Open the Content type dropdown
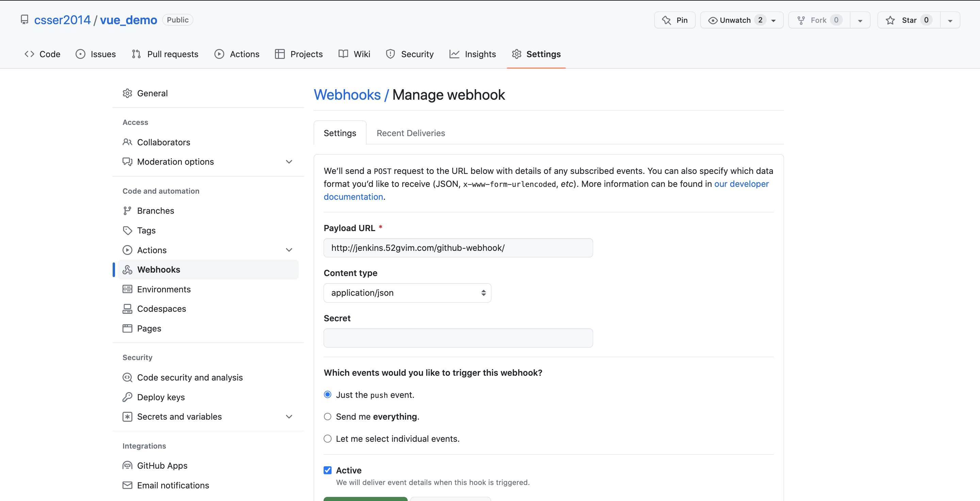The height and width of the screenshot is (501, 980). pos(407,293)
